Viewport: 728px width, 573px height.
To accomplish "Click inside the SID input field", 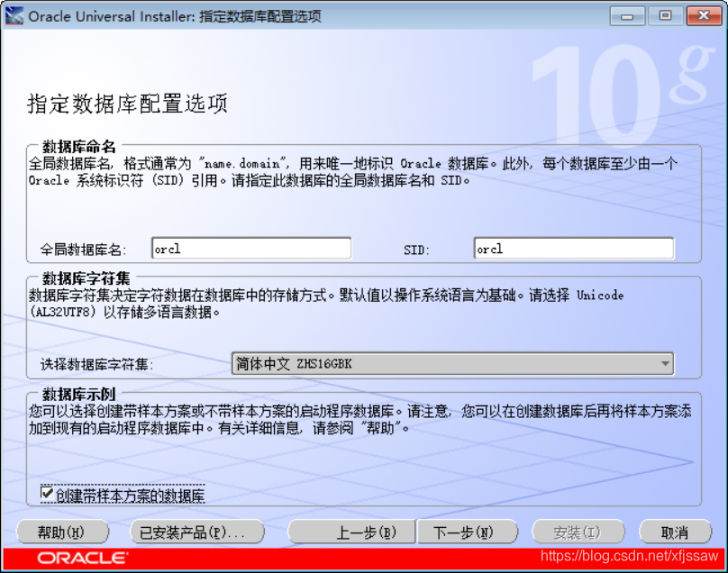I will click(x=573, y=249).
